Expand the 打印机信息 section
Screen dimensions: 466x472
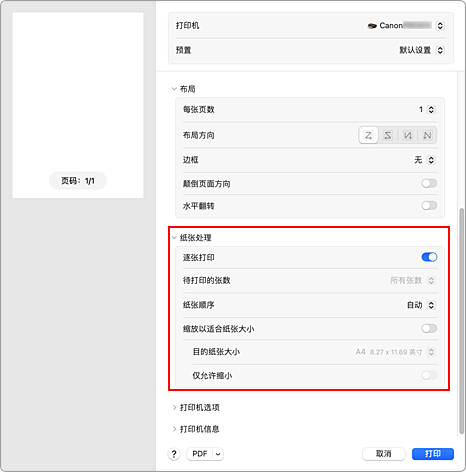click(x=174, y=429)
